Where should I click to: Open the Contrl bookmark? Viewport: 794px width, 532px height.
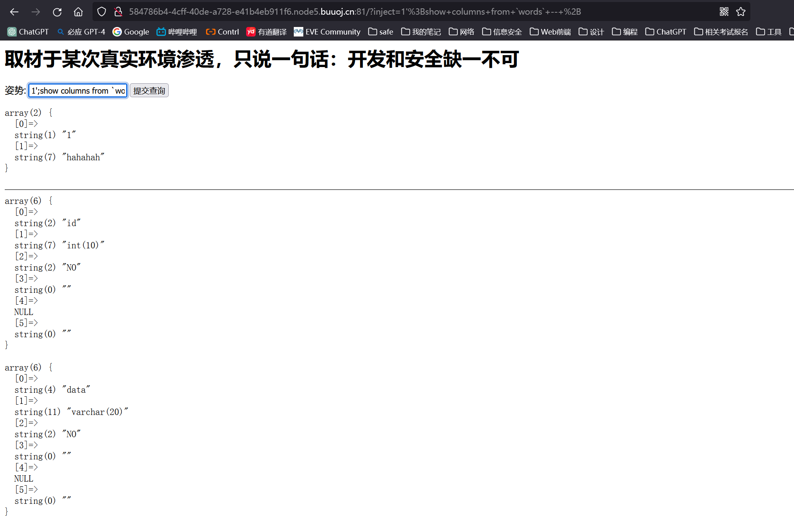coord(222,32)
